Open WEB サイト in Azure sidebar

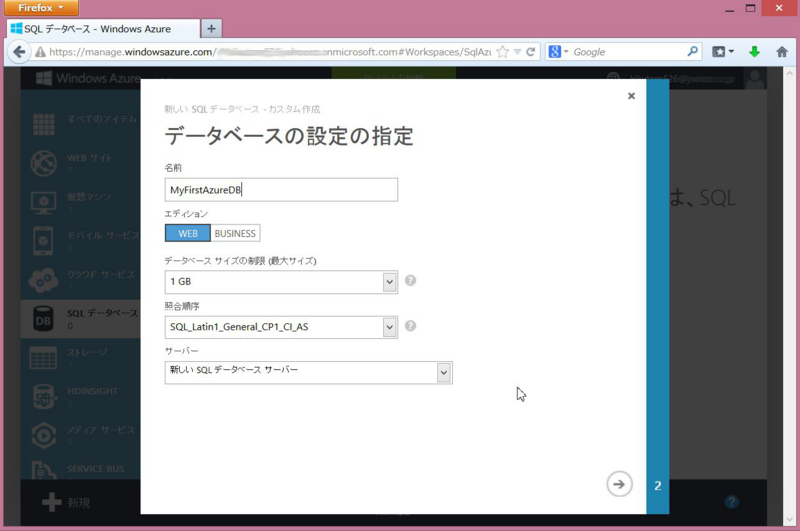(x=81, y=163)
